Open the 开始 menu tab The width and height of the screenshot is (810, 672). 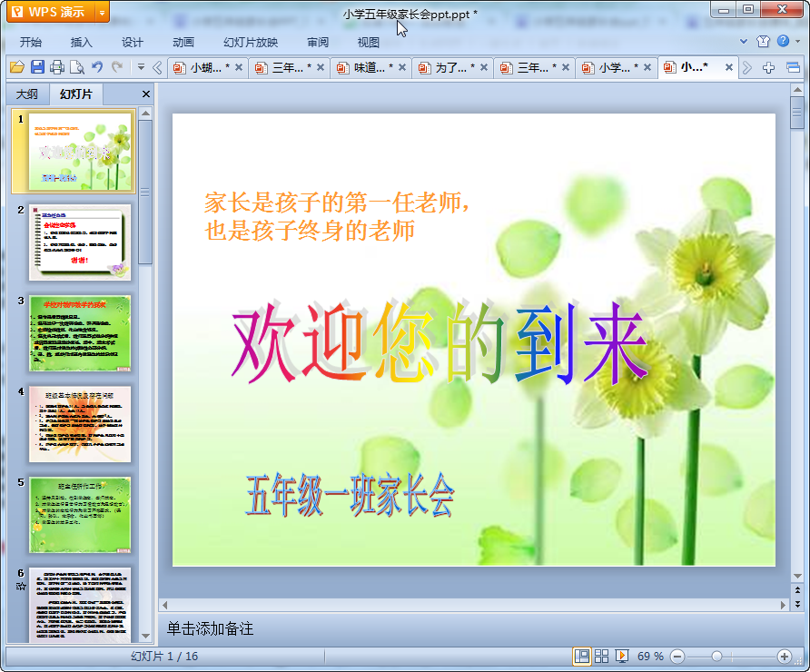31,43
